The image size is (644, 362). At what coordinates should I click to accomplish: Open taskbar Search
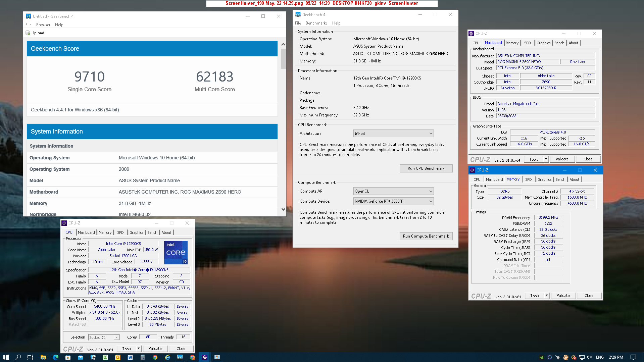pyautogui.click(x=18, y=357)
